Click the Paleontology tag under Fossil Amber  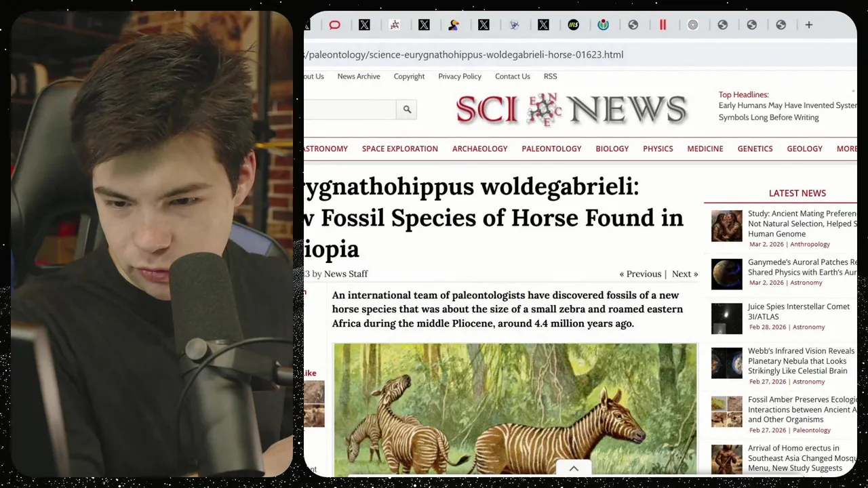811,430
